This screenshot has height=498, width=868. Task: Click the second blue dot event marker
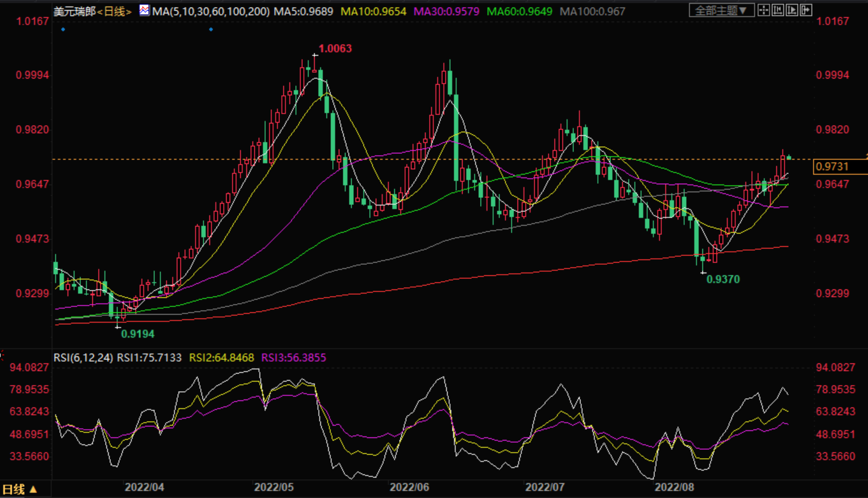[211, 29]
